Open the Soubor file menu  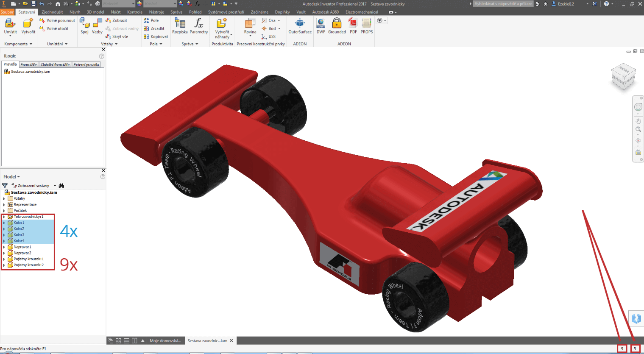(7, 12)
